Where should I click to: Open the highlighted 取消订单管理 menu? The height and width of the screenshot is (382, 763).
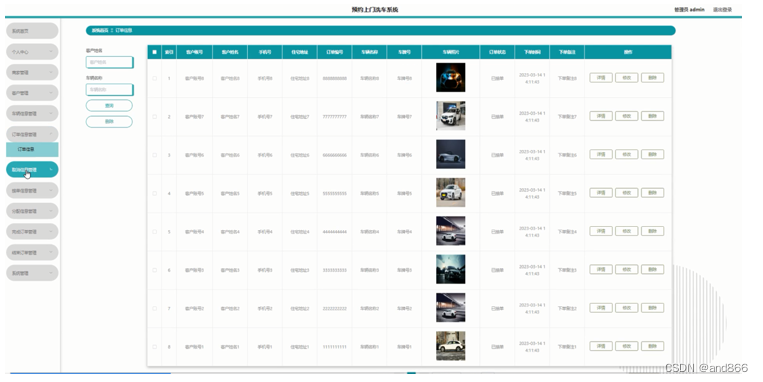click(32, 169)
